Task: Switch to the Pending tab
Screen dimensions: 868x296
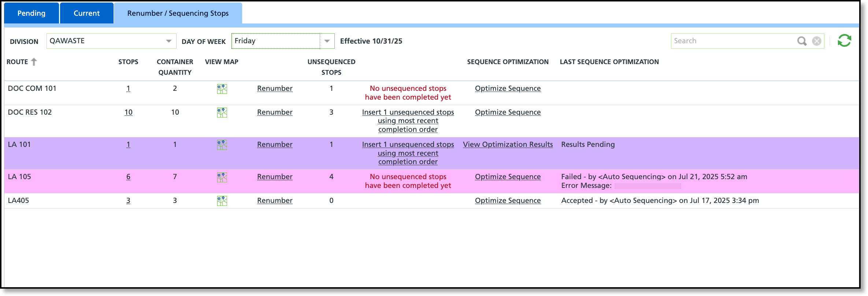Action: coord(31,13)
